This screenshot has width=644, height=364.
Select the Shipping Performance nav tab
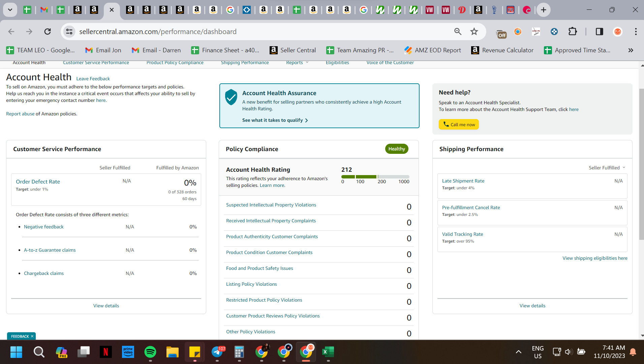click(x=245, y=63)
